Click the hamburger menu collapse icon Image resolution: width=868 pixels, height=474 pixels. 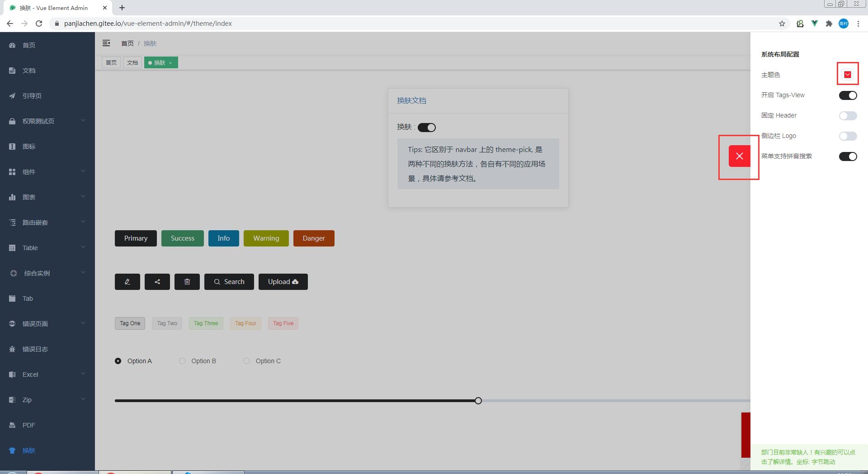coord(106,43)
